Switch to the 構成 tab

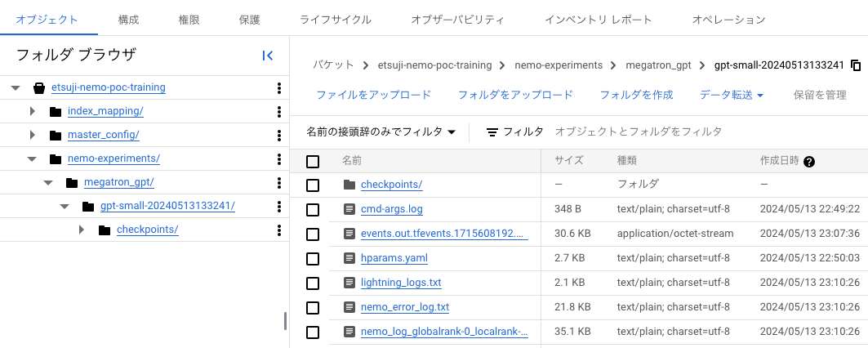point(128,20)
